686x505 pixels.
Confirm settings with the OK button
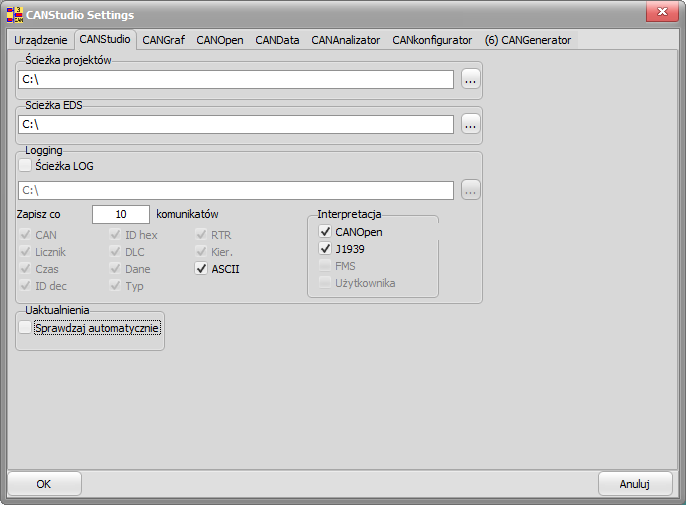(44, 484)
